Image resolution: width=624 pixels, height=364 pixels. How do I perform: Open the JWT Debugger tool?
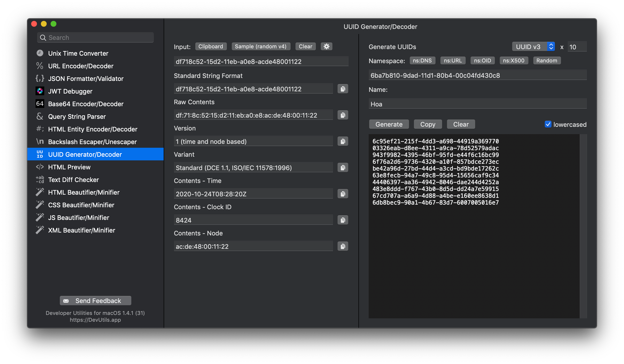point(70,91)
